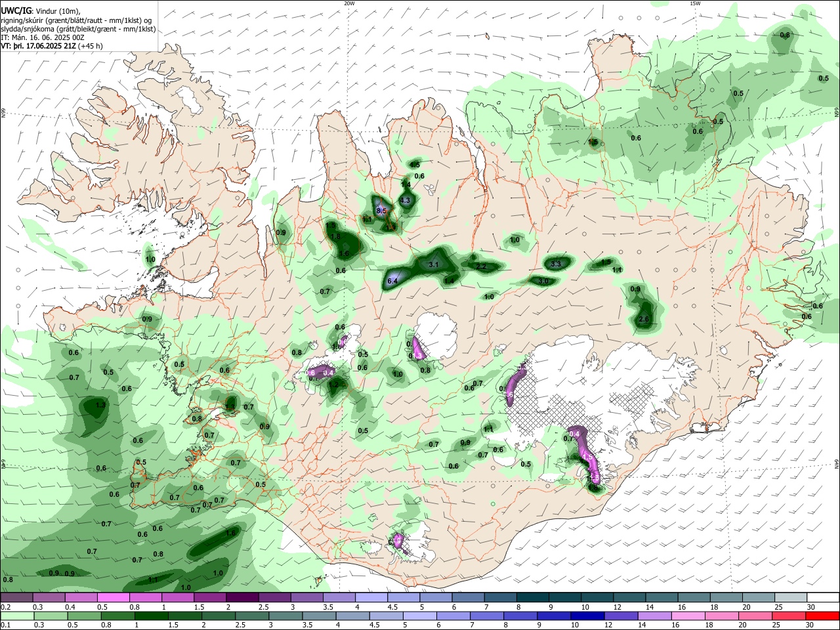Pick the dark navy swatch between 10 and 12 on lower scale
The width and height of the screenshot is (840, 630).
[x=587, y=616]
